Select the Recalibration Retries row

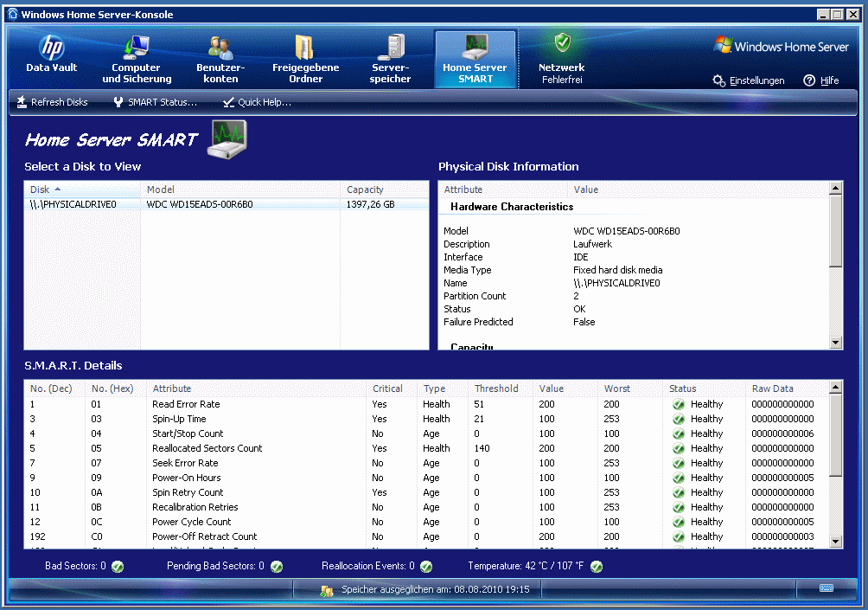(x=427, y=507)
